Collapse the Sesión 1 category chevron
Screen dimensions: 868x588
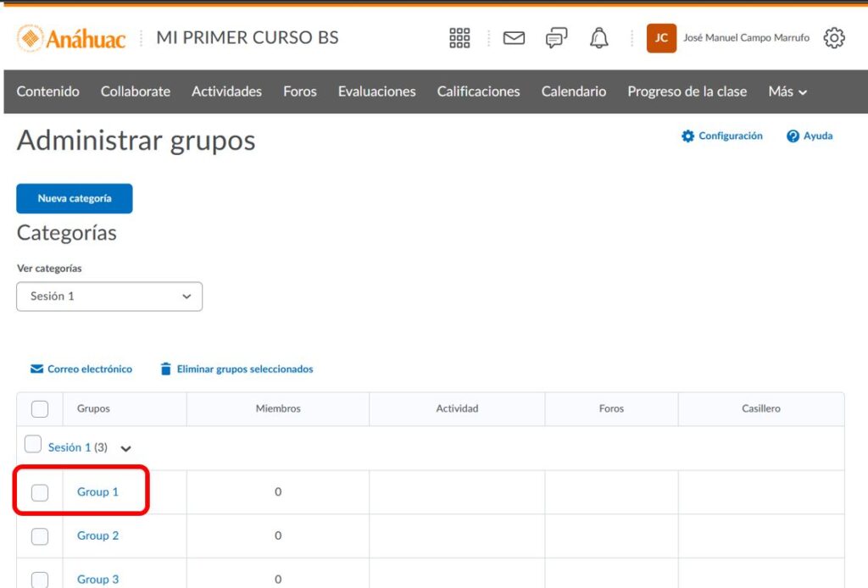pos(126,448)
